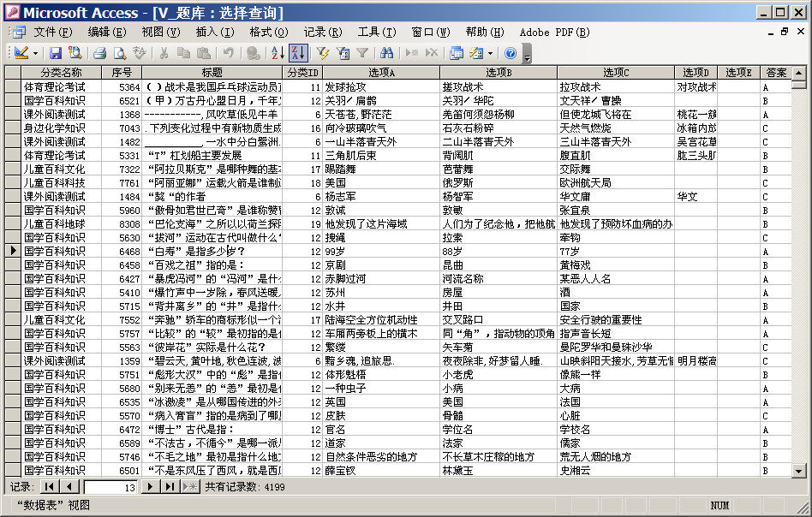This screenshot has height=517, width=812.
Task: Jump to the last record button
Action: coord(170,486)
